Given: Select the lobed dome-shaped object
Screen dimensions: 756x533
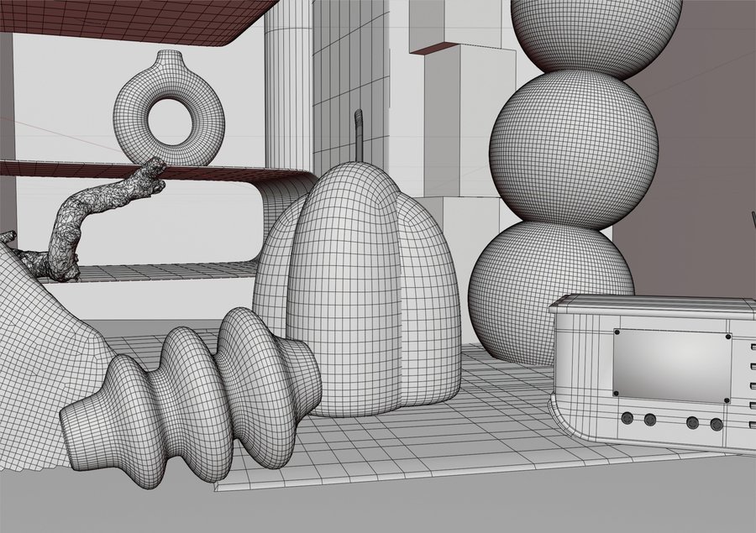Looking at the screenshot, I should click(356, 289).
